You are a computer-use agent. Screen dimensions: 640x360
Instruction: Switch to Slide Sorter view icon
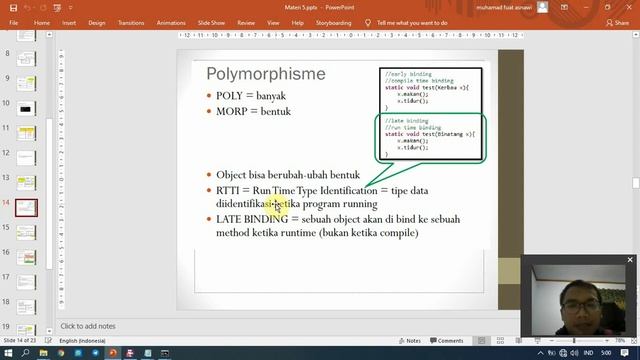tap(500, 340)
